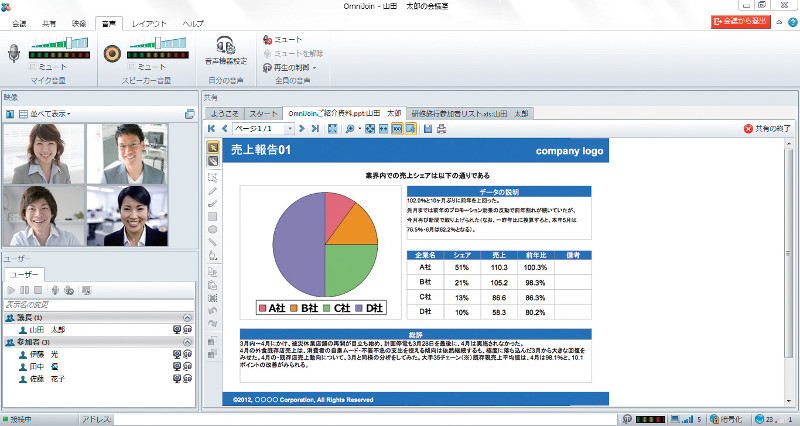Image resolution: width=800 pixels, height=426 pixels.
Task: Click the undo icon in the annotation toolbar
Action: [x=213, y=311]
